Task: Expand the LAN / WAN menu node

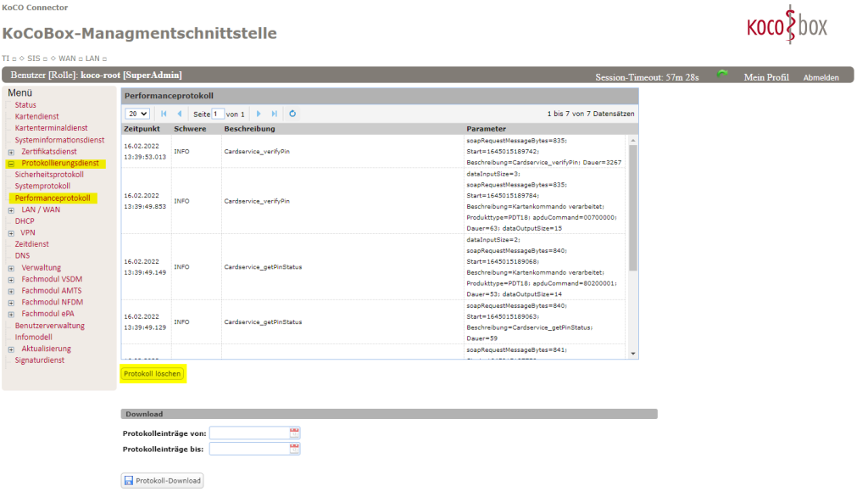Action: point(11,210)
